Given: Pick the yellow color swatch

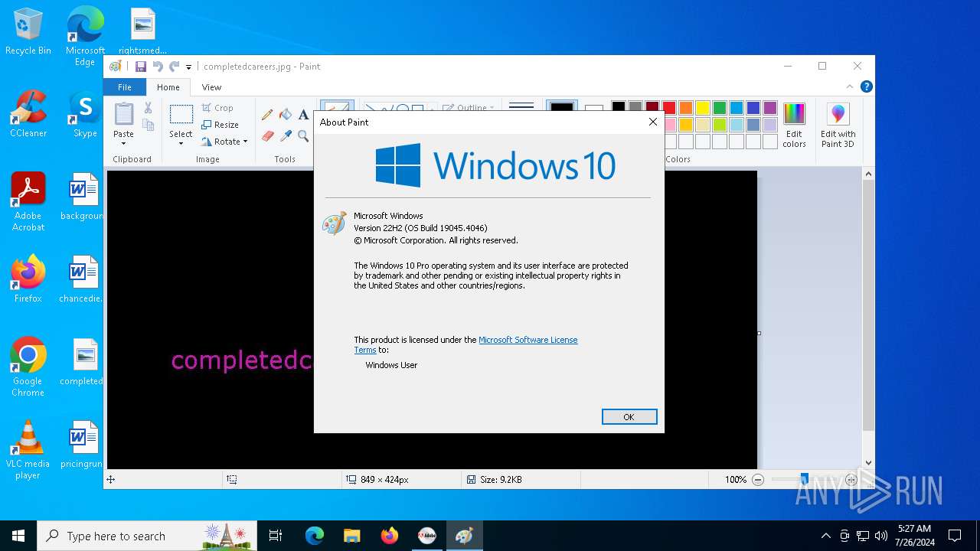Looking at the screenshot, I should 702,108.
